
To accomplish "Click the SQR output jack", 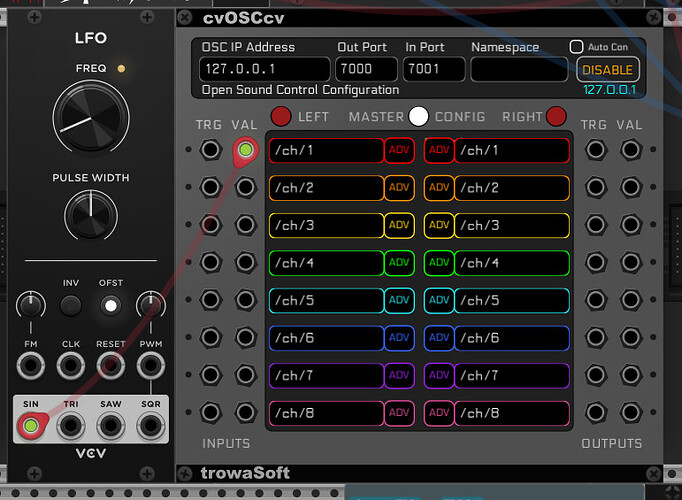I will [x=150, y=427].
